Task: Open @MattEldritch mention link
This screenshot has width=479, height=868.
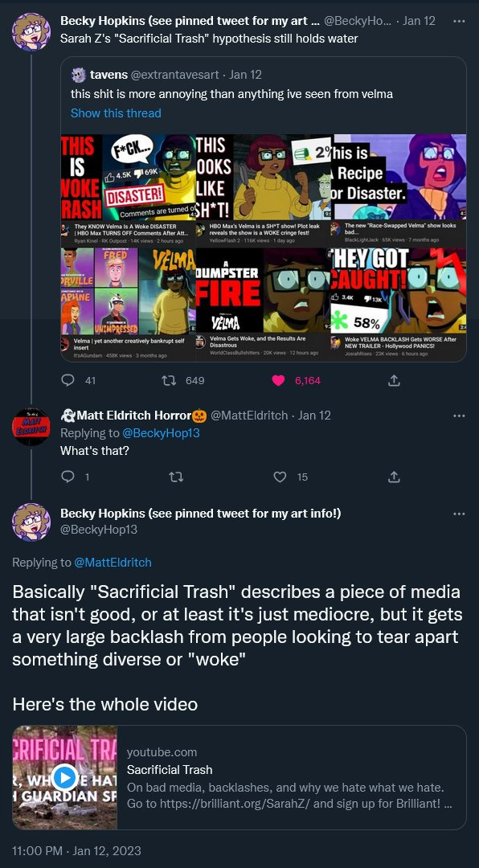Action: point(113,563)
